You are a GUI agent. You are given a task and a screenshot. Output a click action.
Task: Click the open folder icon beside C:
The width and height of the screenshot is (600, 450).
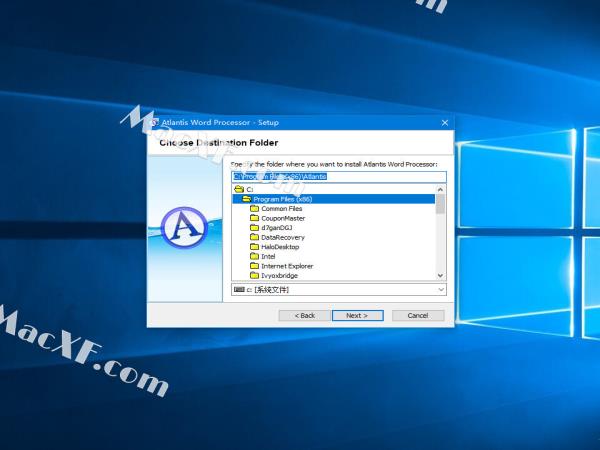(x=239, y=189)
